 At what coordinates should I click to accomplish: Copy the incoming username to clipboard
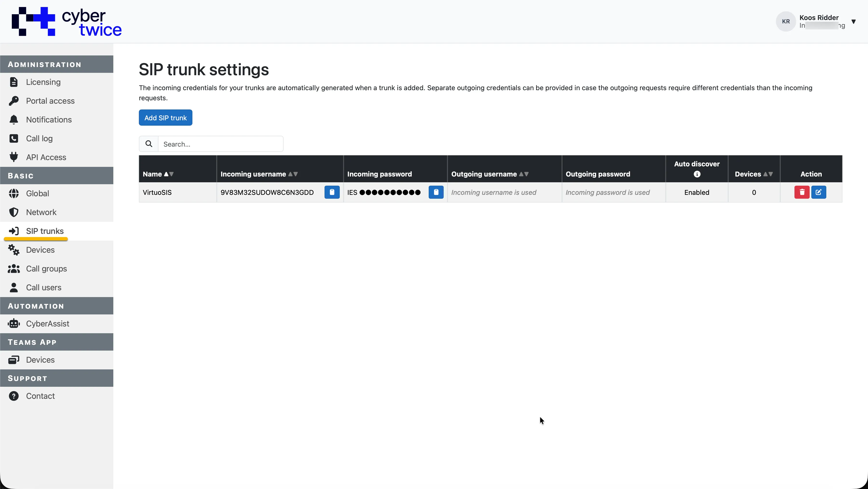point(332,192)
